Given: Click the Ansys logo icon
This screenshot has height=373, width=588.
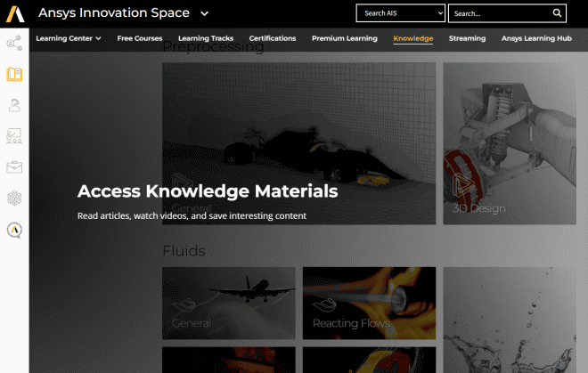Looking at the screenshot, I should click(15, 14).
